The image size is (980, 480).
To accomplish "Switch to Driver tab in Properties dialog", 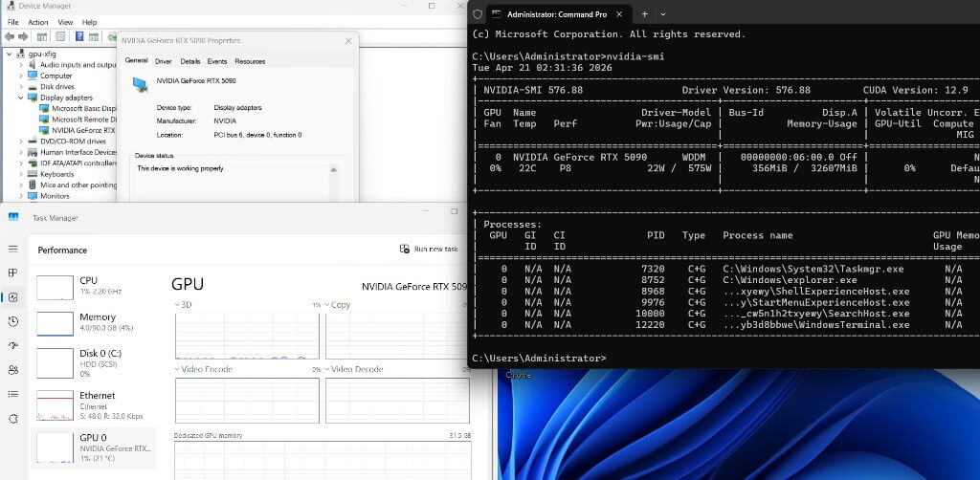I will coord(163,61).
